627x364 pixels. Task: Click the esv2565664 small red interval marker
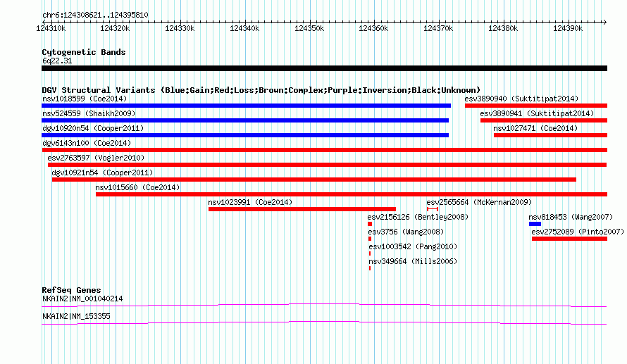pos(433,209)
